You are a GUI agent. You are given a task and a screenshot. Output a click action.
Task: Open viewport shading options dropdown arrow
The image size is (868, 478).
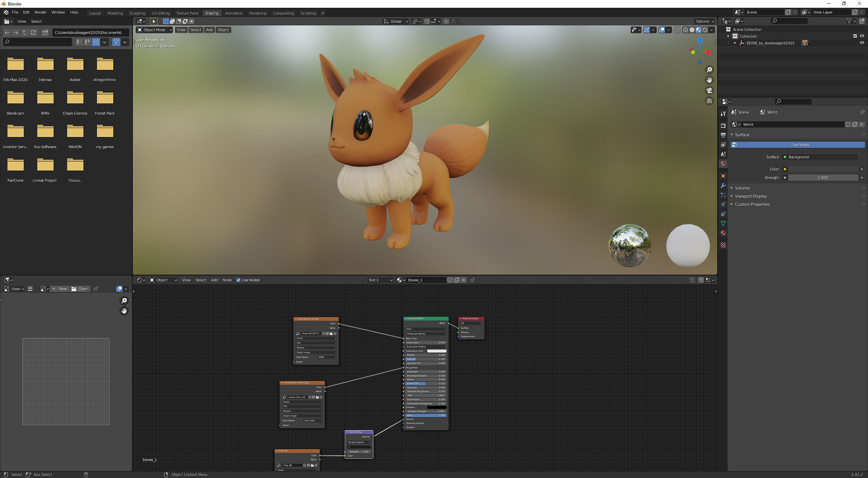coord(712,30)
